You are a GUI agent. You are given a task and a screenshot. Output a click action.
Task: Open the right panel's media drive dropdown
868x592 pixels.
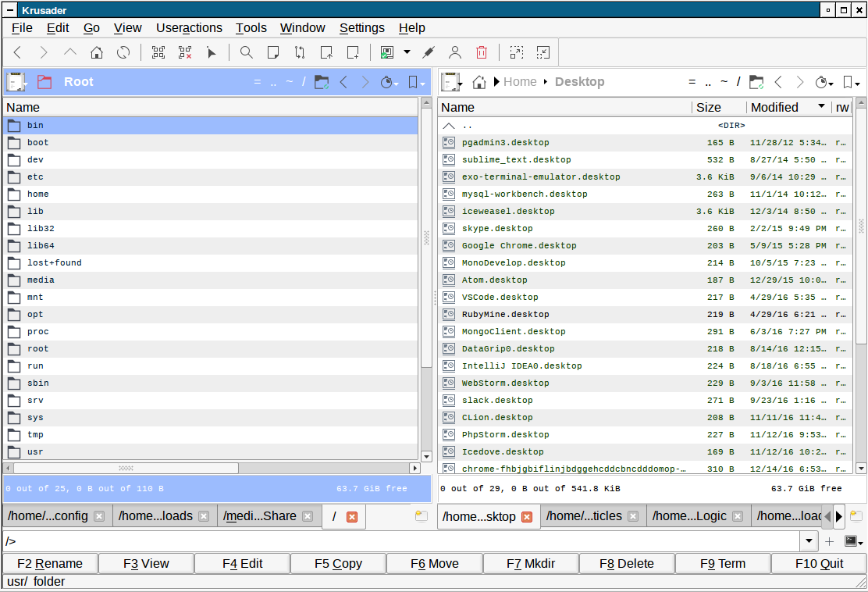tap(452, 82)
